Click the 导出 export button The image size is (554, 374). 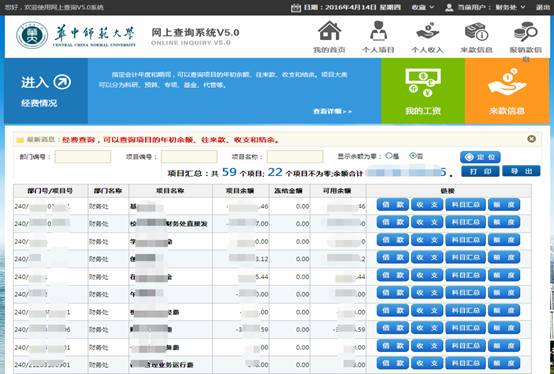(521, 171)
